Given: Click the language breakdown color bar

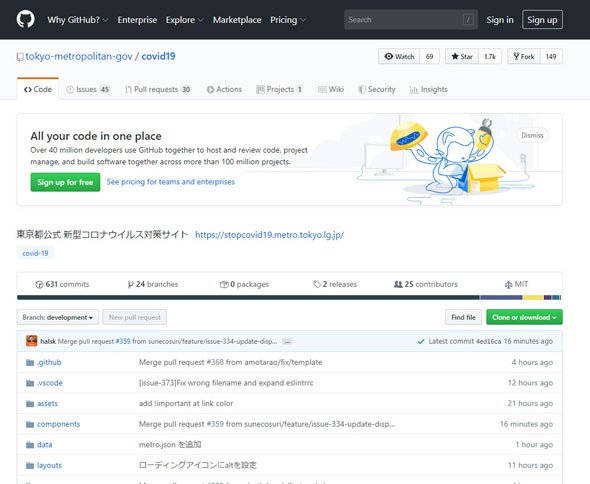Looking at the screenshot, I should [289, 298].
